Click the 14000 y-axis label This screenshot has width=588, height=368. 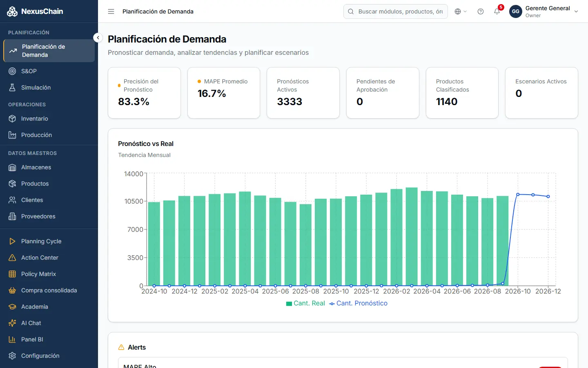tap(134, 174)
